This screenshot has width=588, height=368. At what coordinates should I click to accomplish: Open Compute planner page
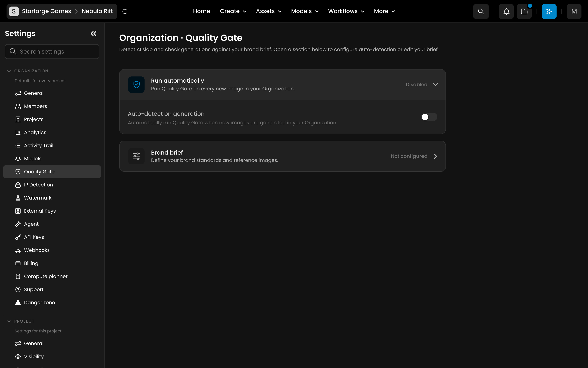52,276
